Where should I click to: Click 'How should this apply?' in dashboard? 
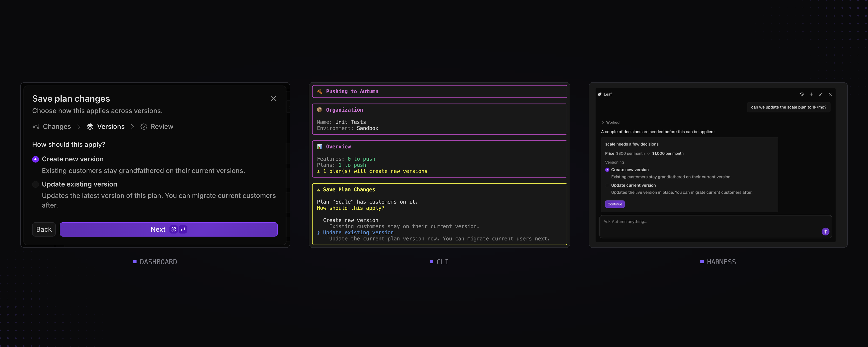(x=69, y=145)
